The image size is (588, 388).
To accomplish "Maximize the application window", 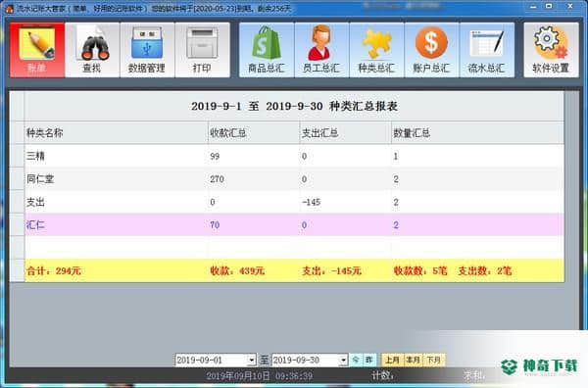I will [549, 7].
